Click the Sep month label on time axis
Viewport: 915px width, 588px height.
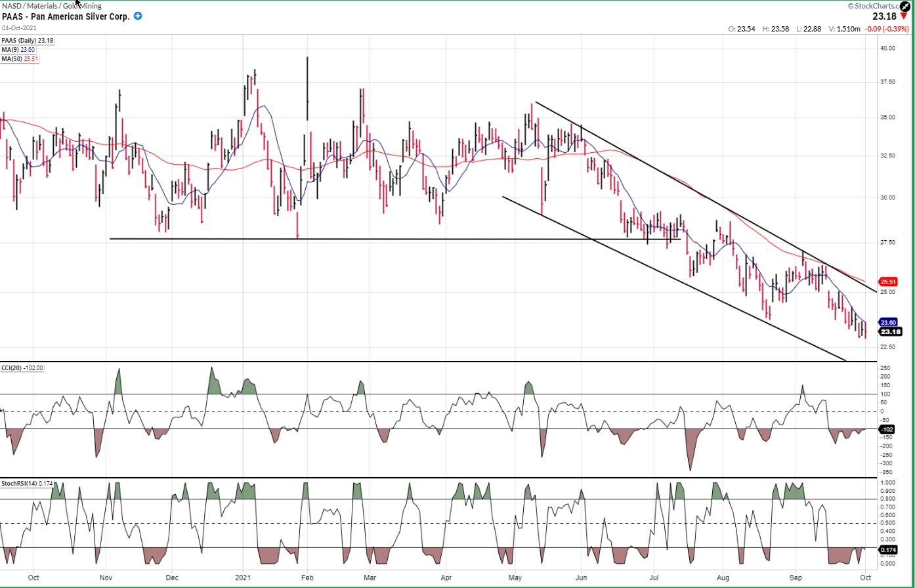[796, 578]
